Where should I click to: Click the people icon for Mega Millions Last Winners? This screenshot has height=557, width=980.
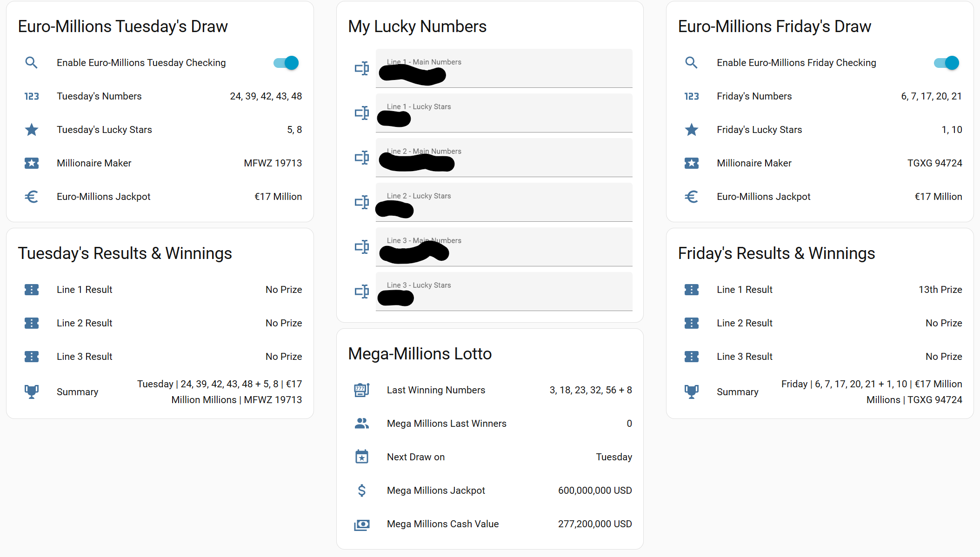[361, 424]
